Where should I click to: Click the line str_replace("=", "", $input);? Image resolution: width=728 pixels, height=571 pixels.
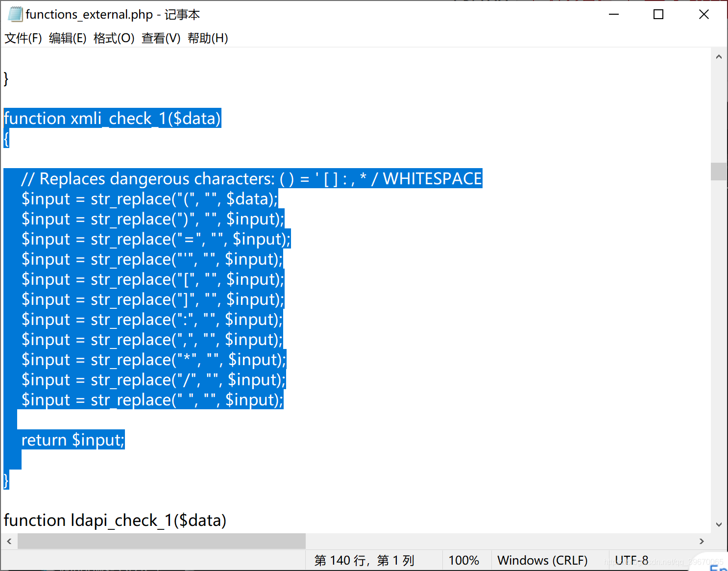(x=156, y=239)
